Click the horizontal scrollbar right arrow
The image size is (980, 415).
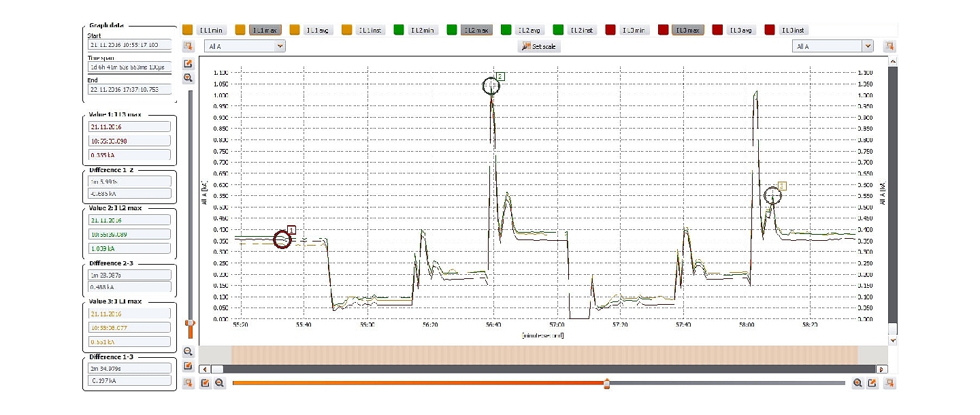click(882, 369)
